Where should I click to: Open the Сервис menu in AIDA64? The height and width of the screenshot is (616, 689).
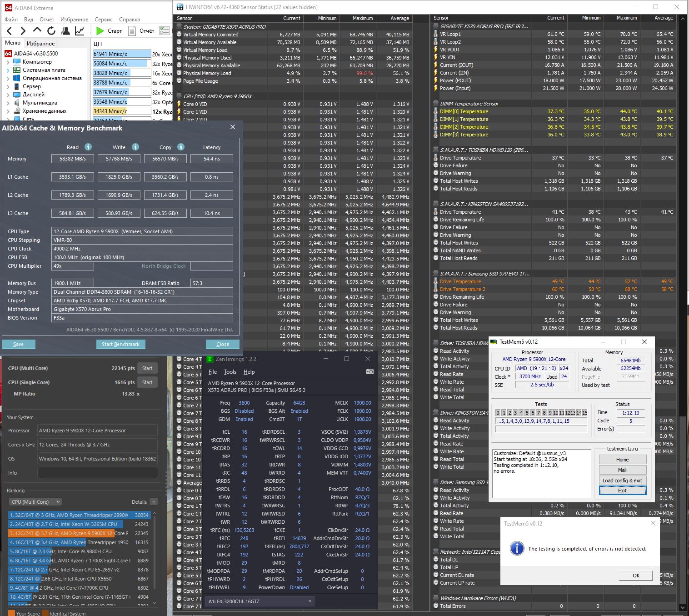tap(104, 20)
